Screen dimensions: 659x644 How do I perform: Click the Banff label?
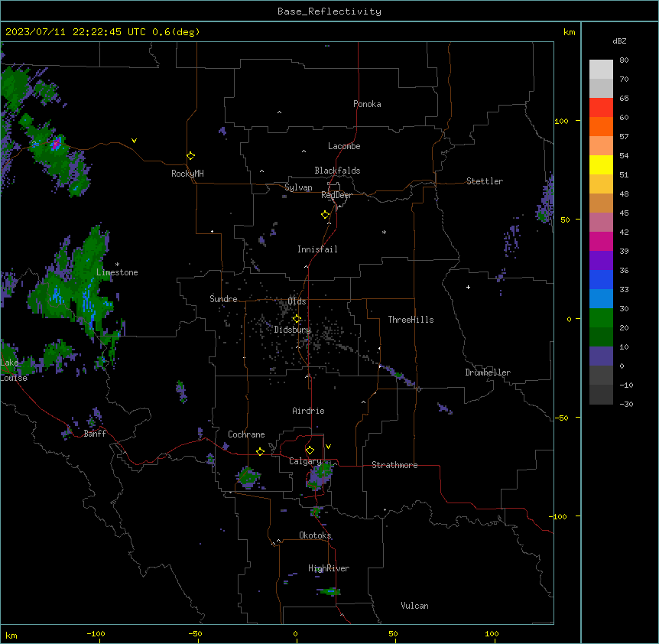[95, 434]
